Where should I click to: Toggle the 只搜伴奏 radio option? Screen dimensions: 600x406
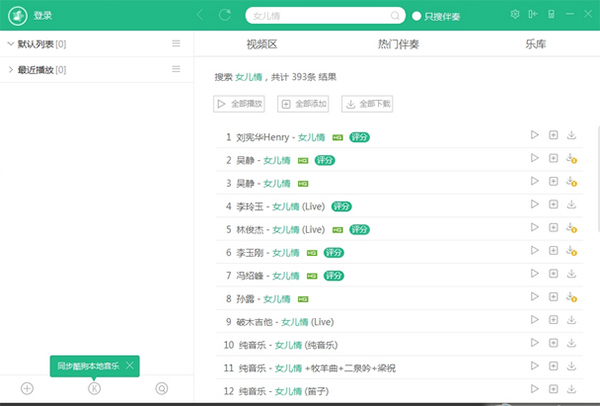[x=417, y=16]
